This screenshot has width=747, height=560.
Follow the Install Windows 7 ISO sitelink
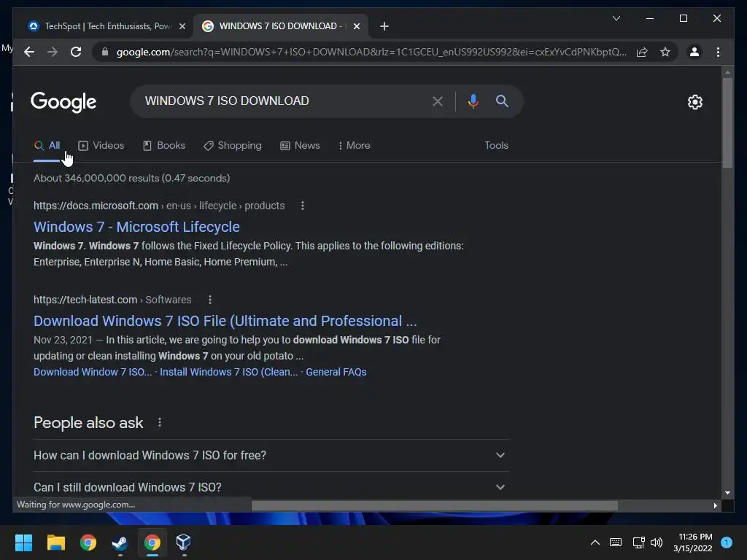[x=228, y=372]
